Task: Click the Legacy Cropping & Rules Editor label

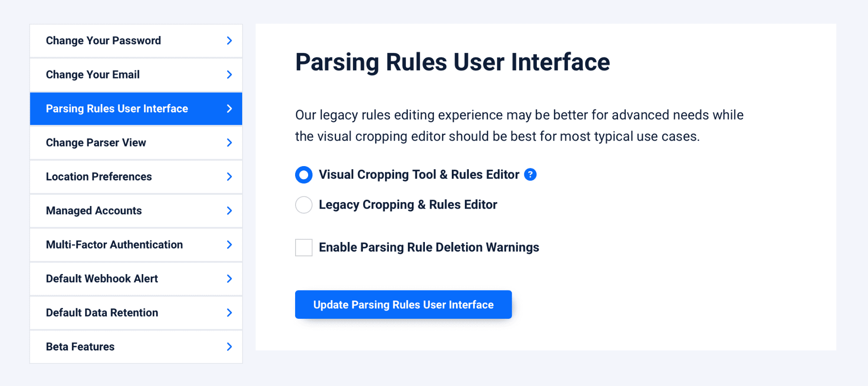Action: point(408,205)
